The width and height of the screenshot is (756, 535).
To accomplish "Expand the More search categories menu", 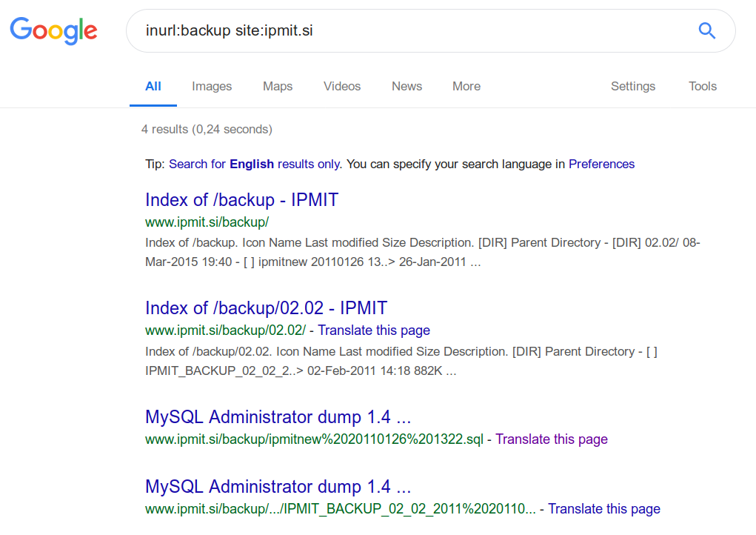I will click(466, 87).
